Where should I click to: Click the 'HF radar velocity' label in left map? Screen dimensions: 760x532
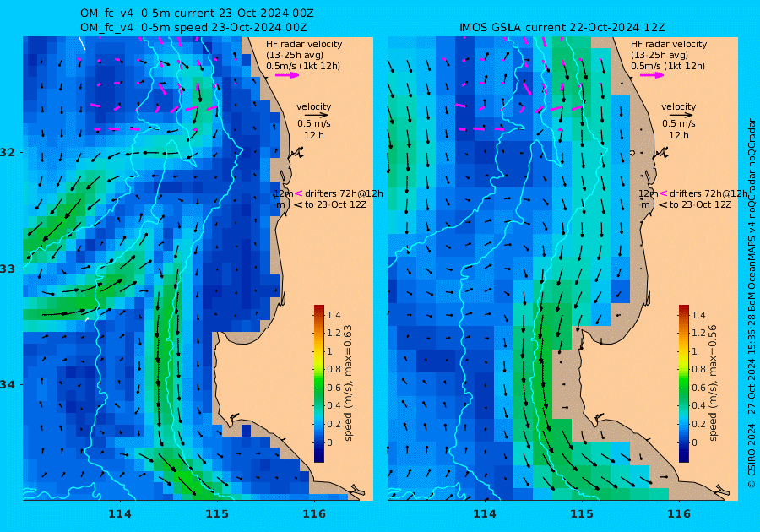coord(304,44)
